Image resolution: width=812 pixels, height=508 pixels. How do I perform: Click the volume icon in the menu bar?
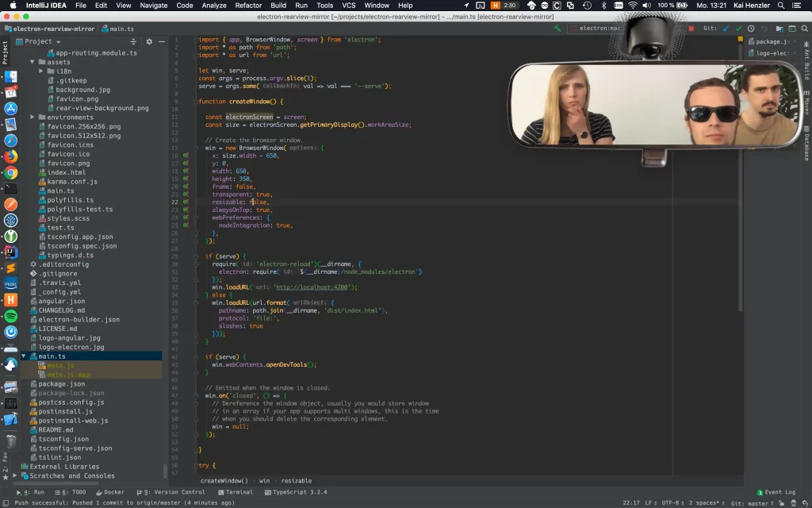click(x=647, y=6)
